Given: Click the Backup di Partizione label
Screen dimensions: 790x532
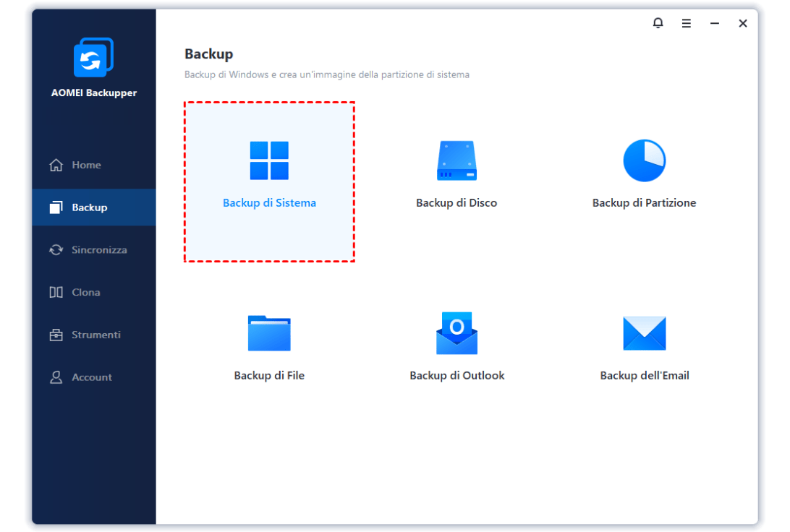Looking at the screenshot, I should pos(645,203).
